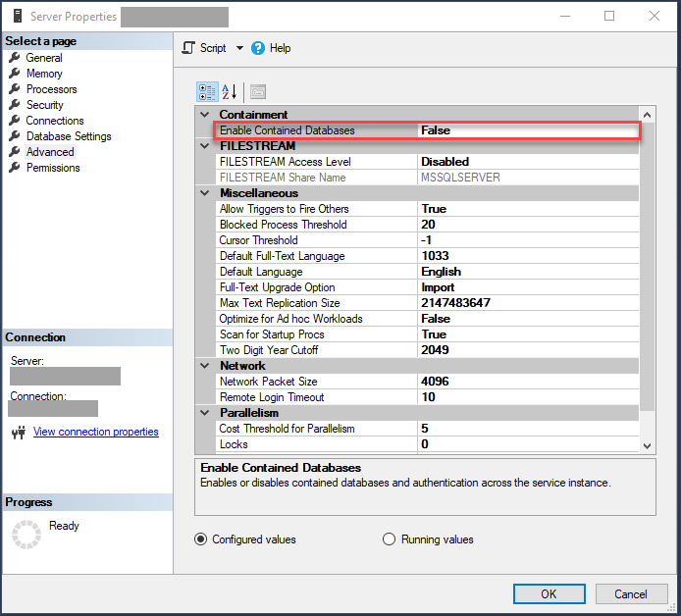Open the Memory page

(x=44, y=74)
